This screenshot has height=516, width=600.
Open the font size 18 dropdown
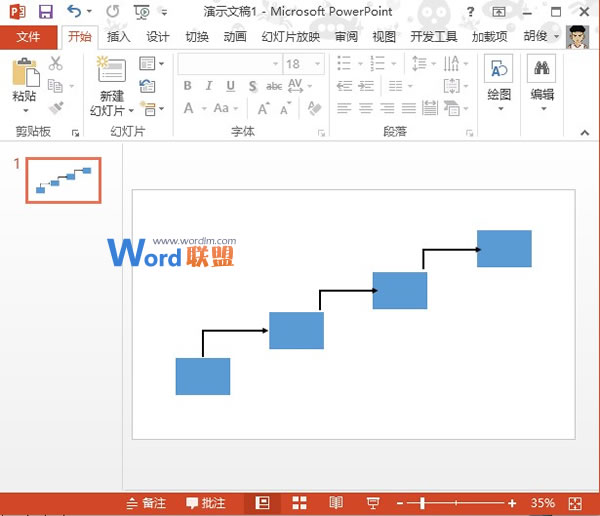(x=317, y=64)
